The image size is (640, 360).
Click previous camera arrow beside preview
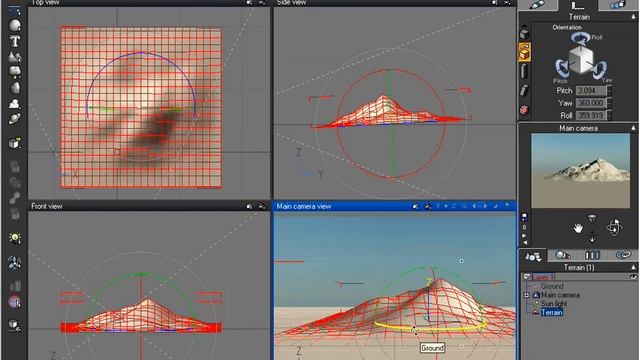[x=524, y=242]
